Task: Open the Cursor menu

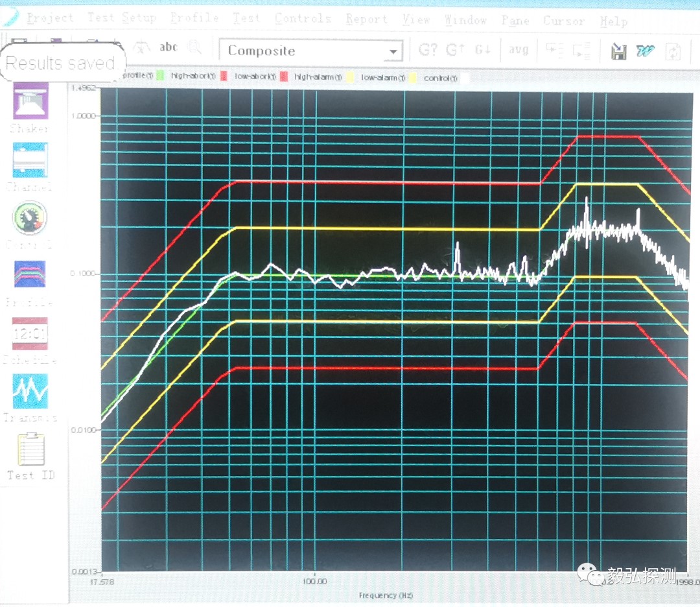Action: 563,21
